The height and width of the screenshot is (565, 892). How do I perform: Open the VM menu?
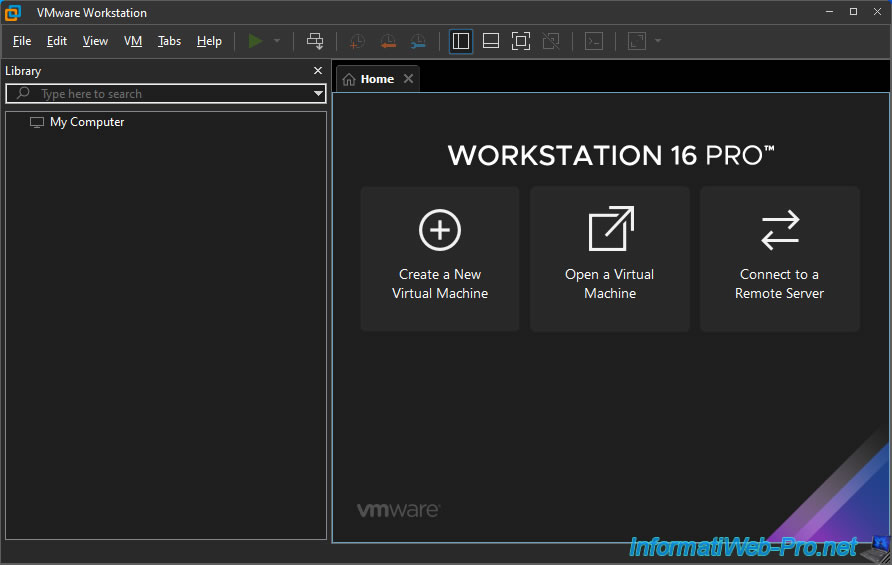[x=133, y=41]
